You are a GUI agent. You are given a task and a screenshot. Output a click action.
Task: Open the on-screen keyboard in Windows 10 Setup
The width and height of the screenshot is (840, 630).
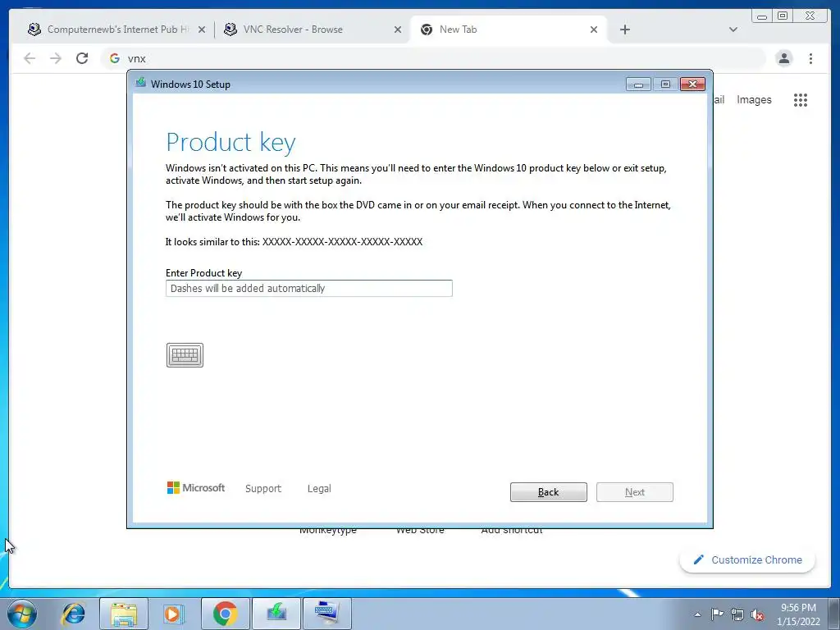[x=185, y=355]
